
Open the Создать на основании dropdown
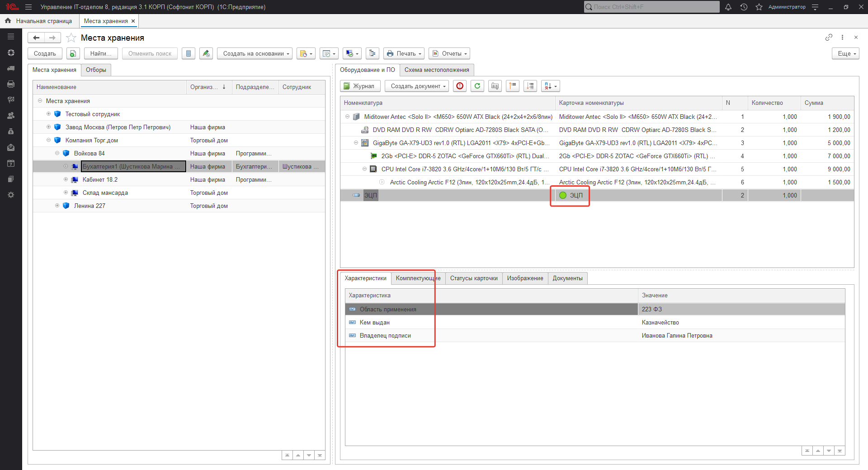click(x=255, y=53)
